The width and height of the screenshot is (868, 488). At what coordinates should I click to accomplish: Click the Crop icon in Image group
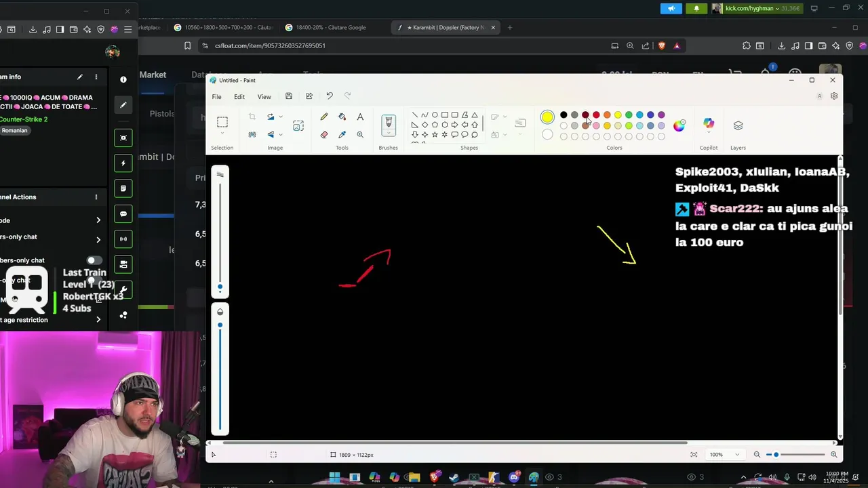pyautogui.click(x=252, y=117)
